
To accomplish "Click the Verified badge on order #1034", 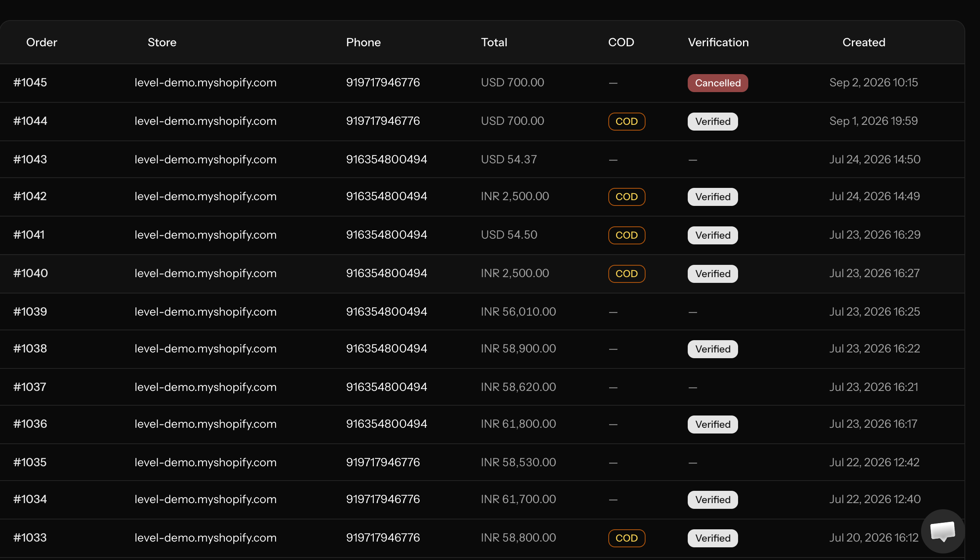I will click(x=713, y=500).
